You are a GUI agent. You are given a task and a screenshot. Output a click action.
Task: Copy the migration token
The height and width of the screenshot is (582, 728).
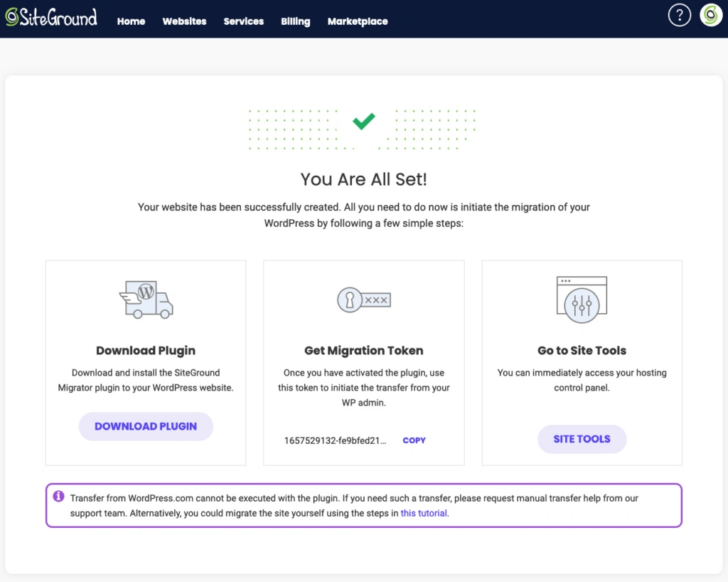414,440
